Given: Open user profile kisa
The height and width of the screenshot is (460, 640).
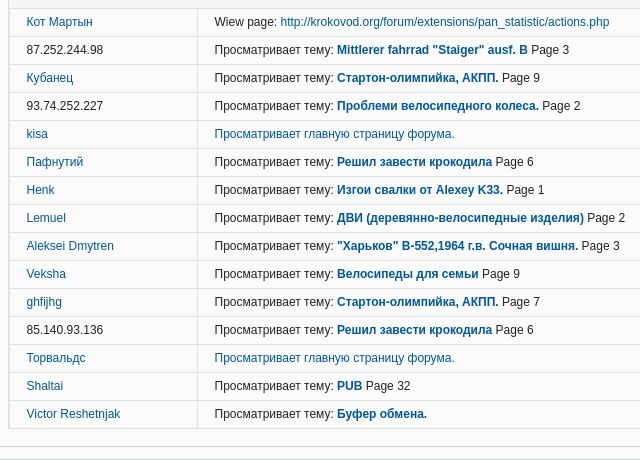Looking at the screenshot, I should (x=37, y=134).
